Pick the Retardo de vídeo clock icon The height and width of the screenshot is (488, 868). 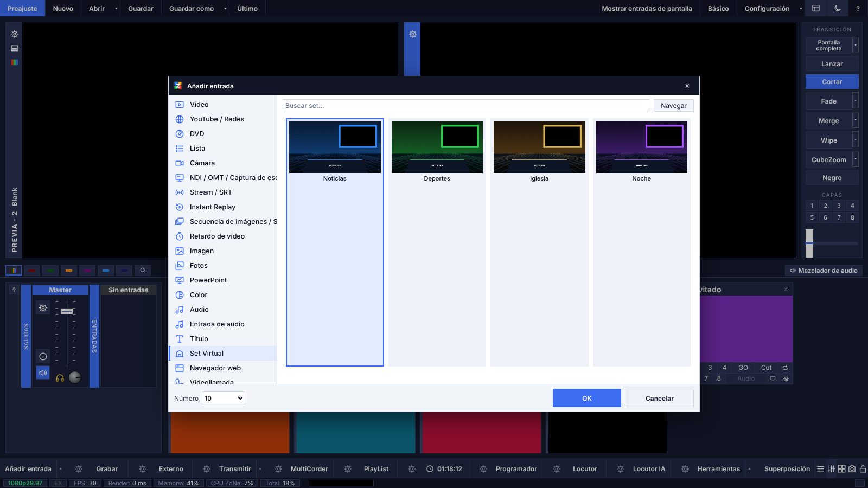(x=180, y=236)
